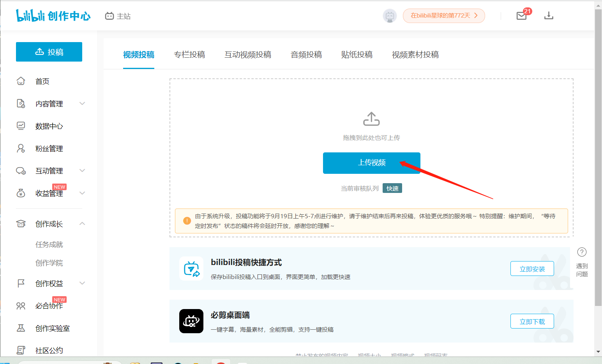The image size is (602, 364).
Task: Switch to the 视频素材投稿 tab
Action: tap(415, 55)
